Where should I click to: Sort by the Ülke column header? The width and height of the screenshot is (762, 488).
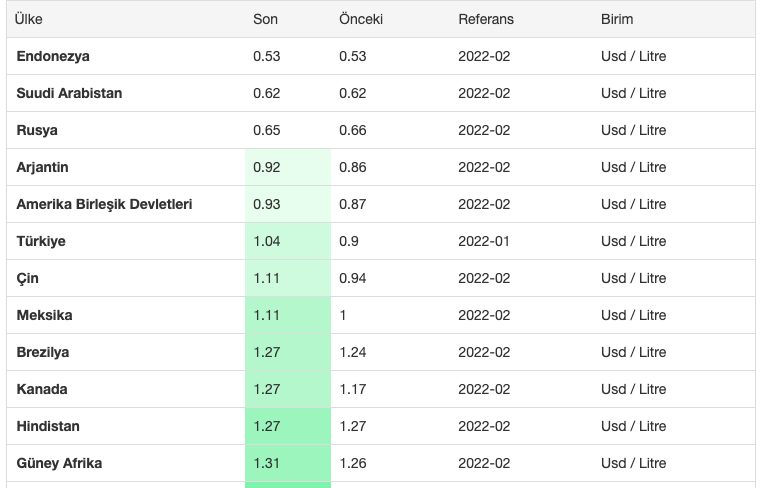tap(29, 19)
